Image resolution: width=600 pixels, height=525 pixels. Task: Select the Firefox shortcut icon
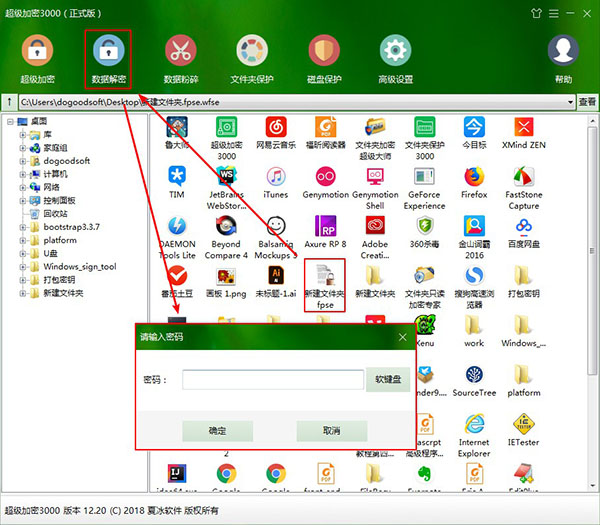474,178
